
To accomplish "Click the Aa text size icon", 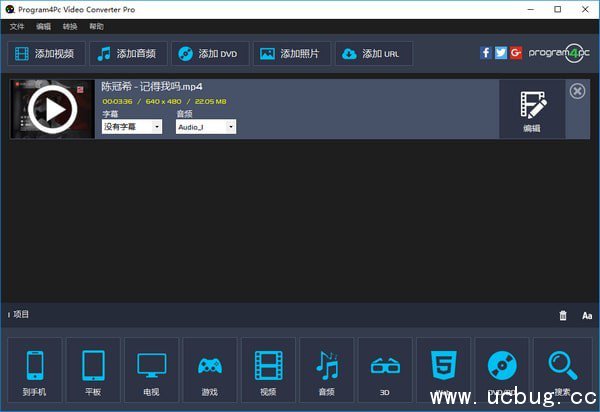I will tap(587, 316).
